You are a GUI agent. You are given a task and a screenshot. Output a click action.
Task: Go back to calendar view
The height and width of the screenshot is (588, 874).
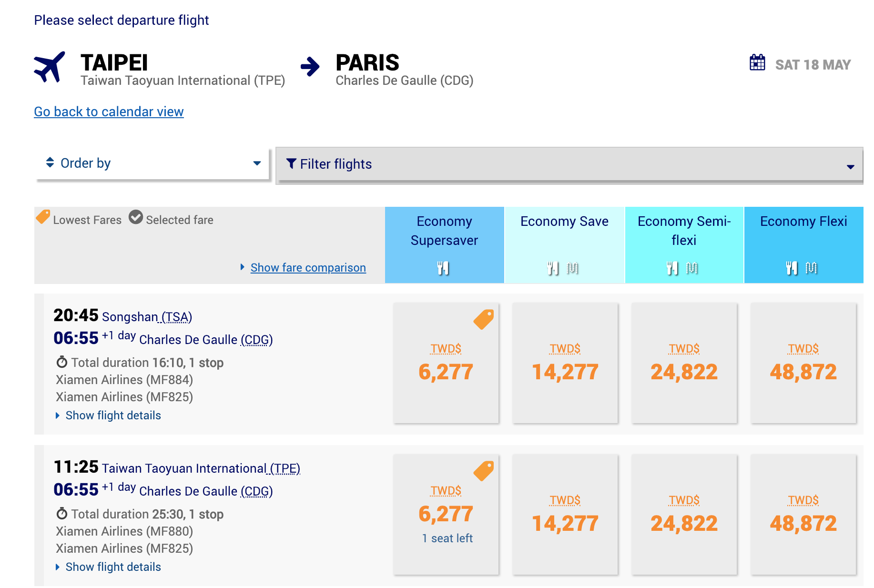[109, 112]
